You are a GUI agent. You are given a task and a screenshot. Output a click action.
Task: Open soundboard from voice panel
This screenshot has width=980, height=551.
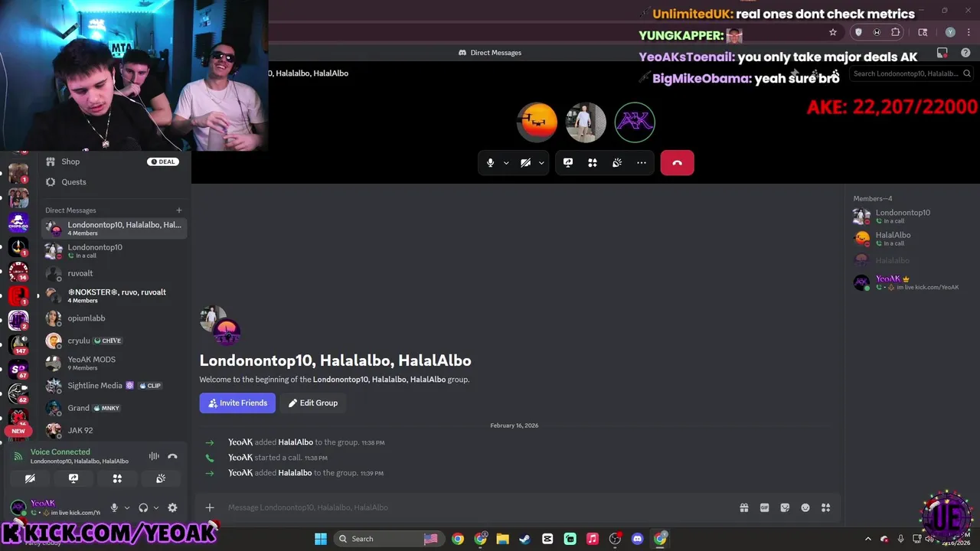(161, 478)
